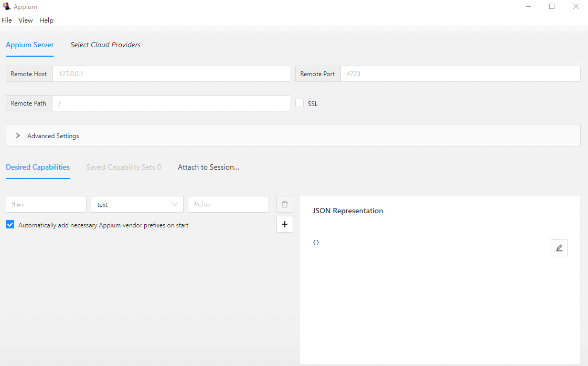The image size is (588, 366).
Task: Uncheck automatically add Appium vendor prefixes
Action: pos(10,225)
